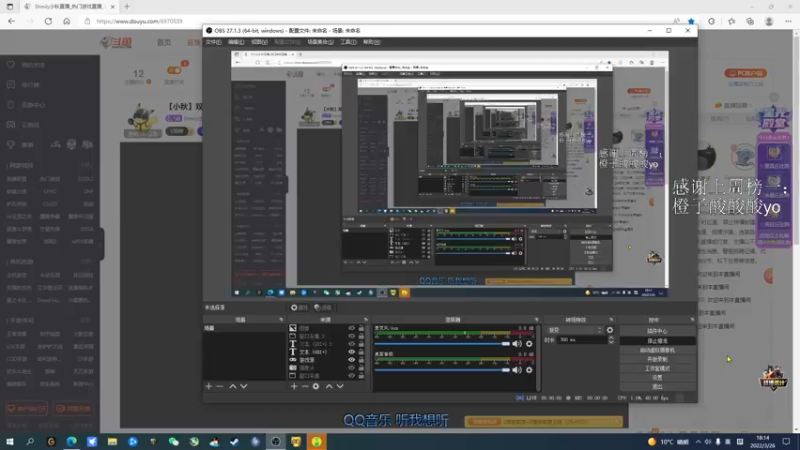Open the OBS Edit (编辑) menu
This screenshot has height=450, width=800.
point(236,42)
